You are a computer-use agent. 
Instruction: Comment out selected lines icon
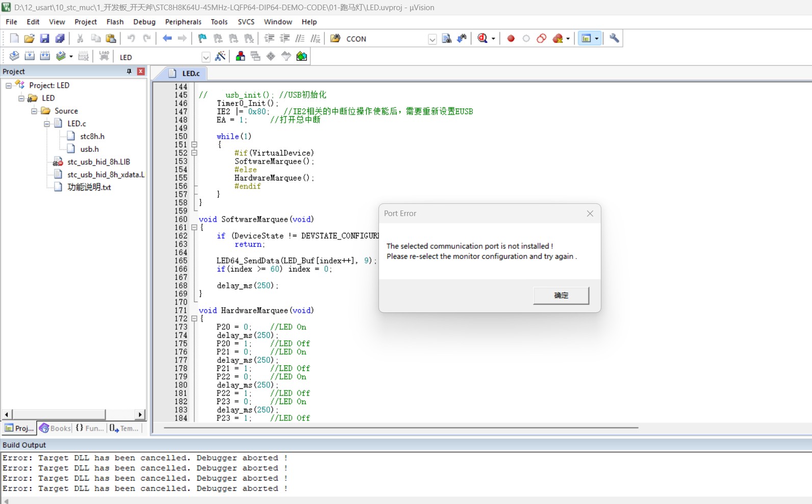click(300, 39)
